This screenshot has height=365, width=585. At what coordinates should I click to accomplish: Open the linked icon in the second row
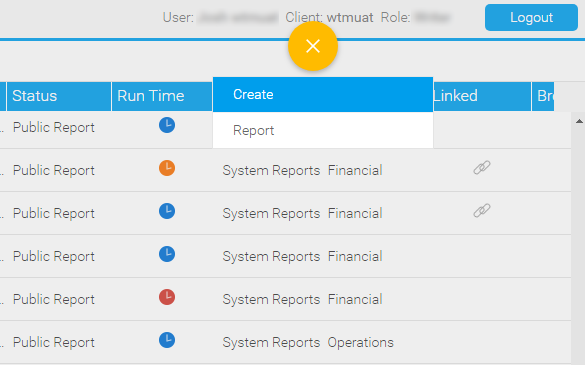(482, 168)
